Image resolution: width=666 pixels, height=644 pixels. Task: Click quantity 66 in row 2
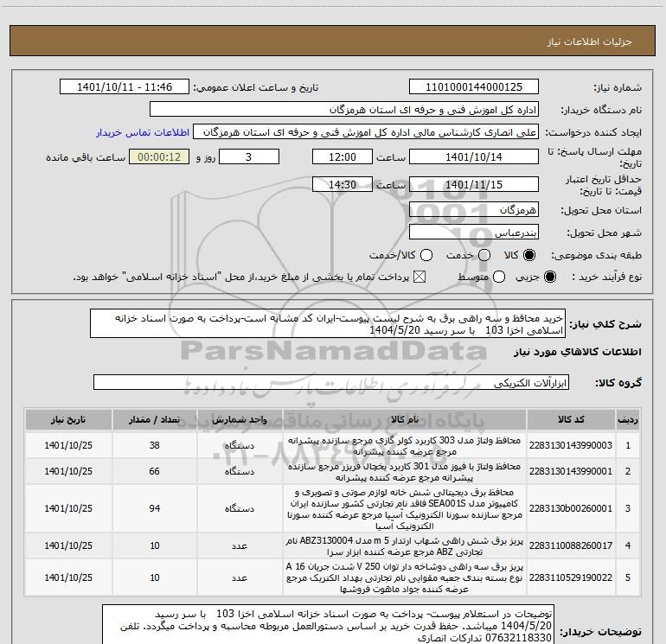[154, 471]
